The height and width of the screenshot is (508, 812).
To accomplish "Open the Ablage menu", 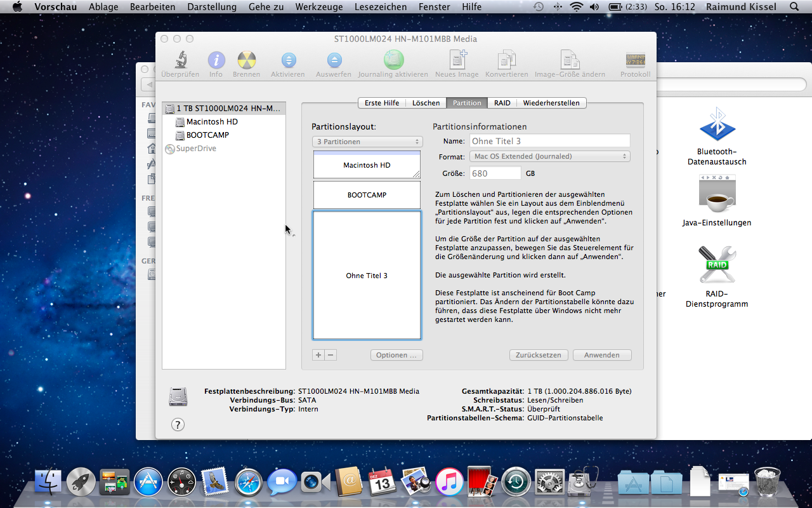I will coord(103,7).
